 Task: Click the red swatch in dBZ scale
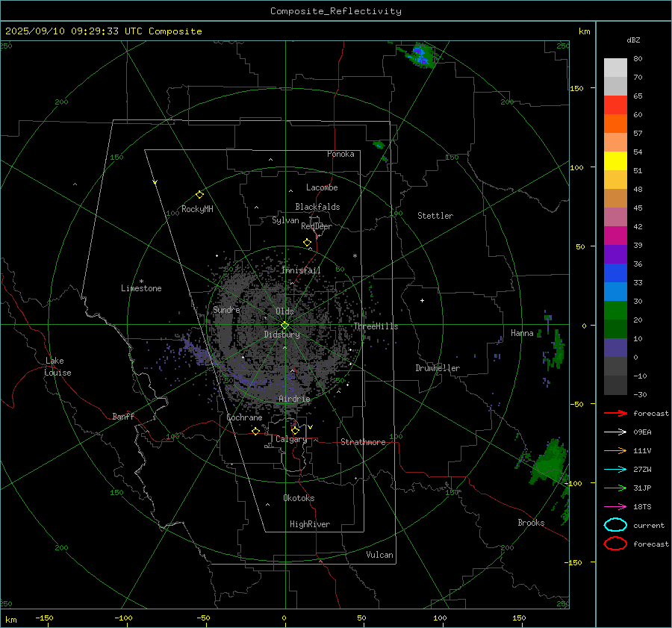[x=615, y=105]
